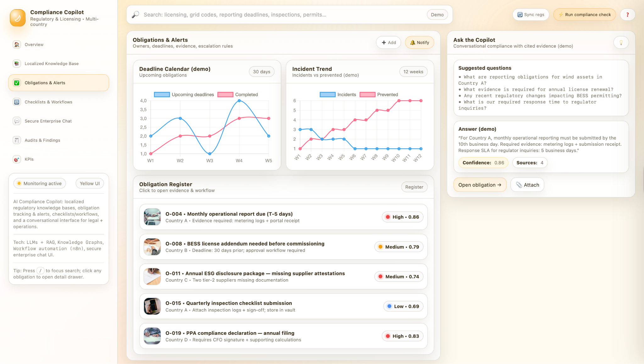The width and height of the screenshot is (644, 364).
Task: Click the Checklists & Workflows icon
Action: tap(17, 102)
